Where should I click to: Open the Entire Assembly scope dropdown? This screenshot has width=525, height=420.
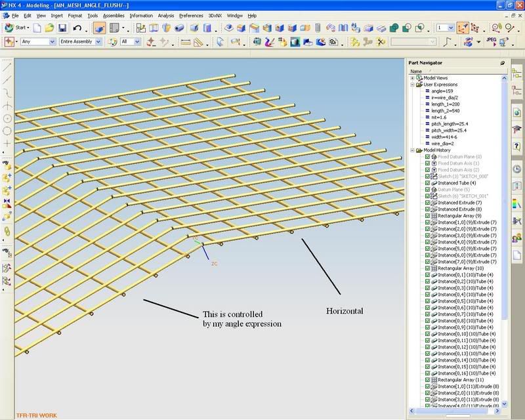pyautogui.click(x=98, y=41)
